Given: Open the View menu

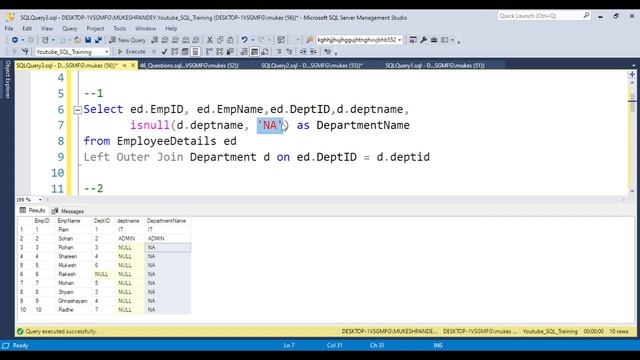Looking at the screenshot, I should [47, 29].
